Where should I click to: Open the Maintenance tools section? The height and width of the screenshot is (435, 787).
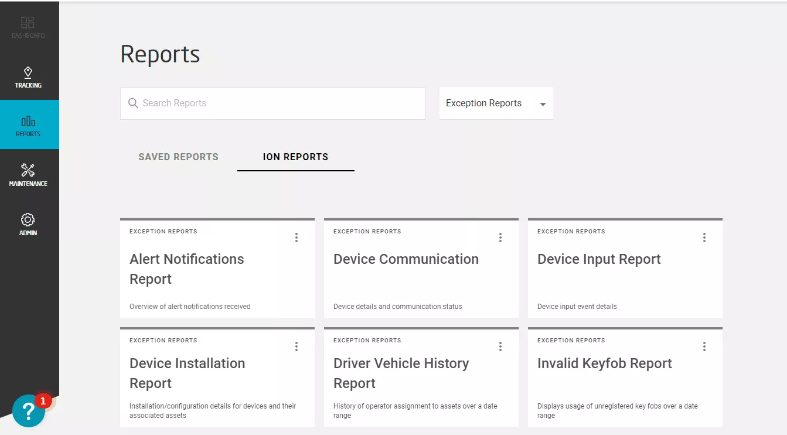tap(28, 175)
